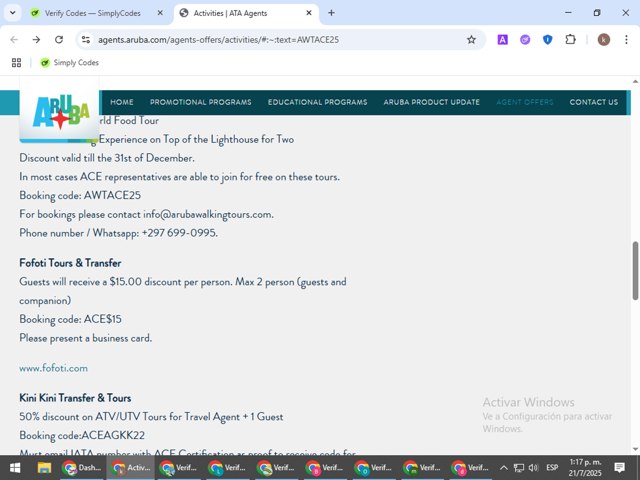Screen dimensions: 640x480
Task: Select the Activities | ATA Agents tab
Action: coord(230,13)
